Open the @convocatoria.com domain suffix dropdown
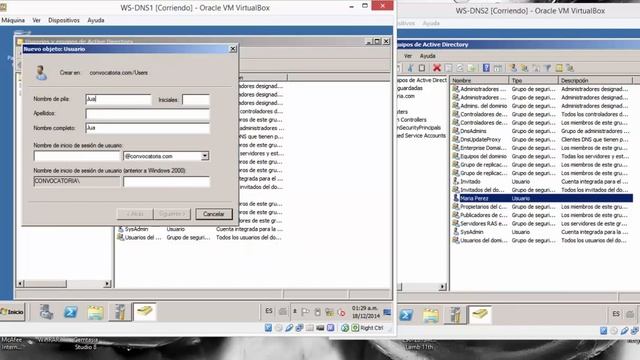Viewport: 640px width, 360px height. pos(204,156)
